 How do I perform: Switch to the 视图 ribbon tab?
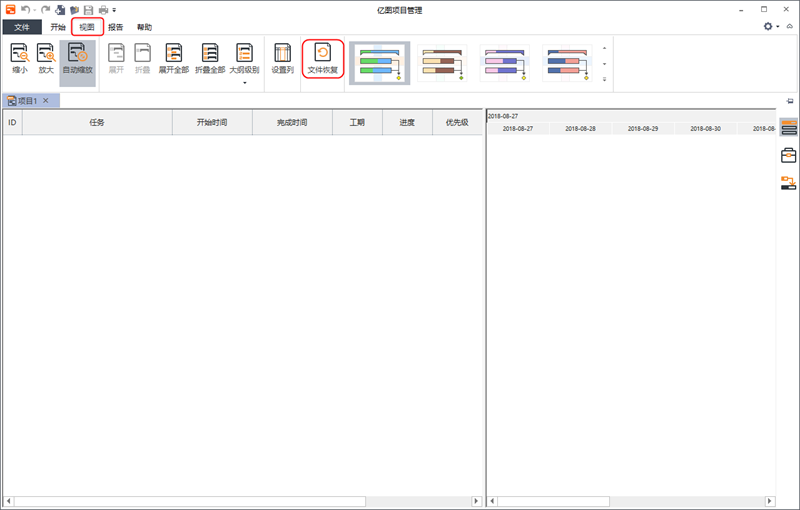click(x=87, y=27)
